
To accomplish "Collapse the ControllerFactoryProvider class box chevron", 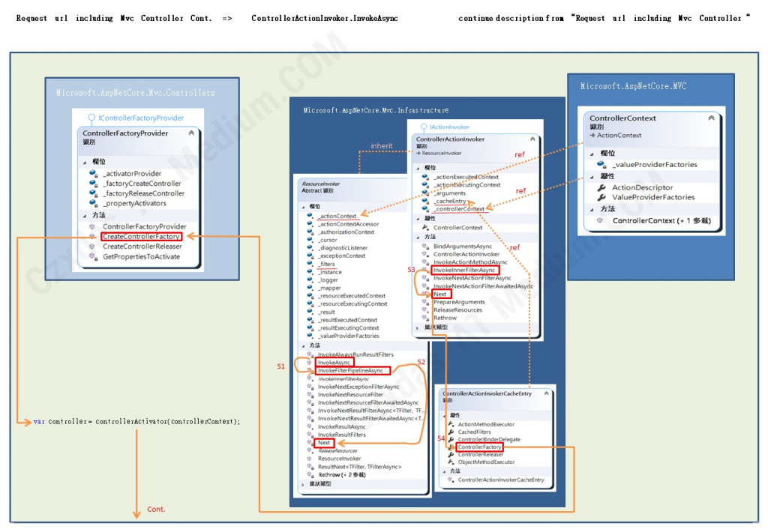I will tap(191, 133).
